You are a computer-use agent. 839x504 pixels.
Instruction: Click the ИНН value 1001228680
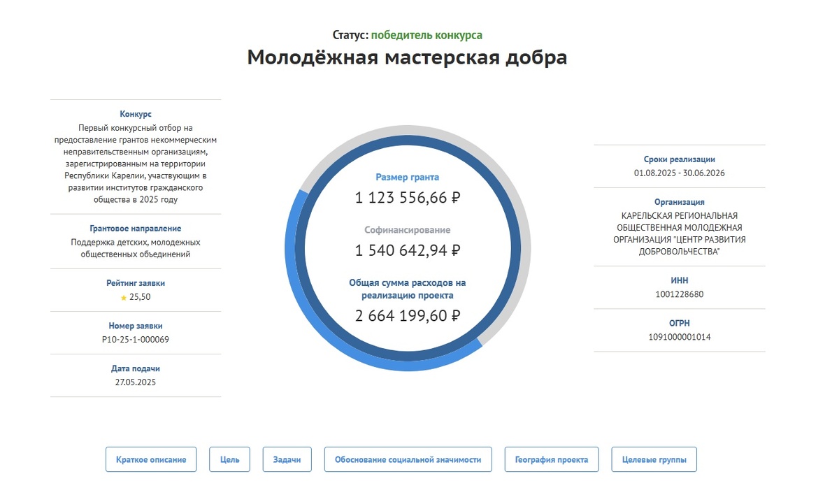679,294
